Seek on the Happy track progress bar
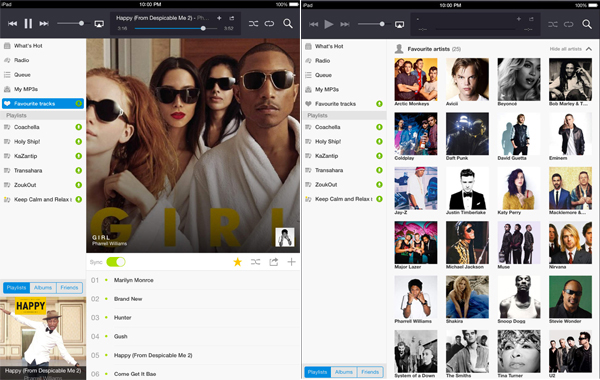Screen dimensions: 600x380 click(x=175, y=28)
